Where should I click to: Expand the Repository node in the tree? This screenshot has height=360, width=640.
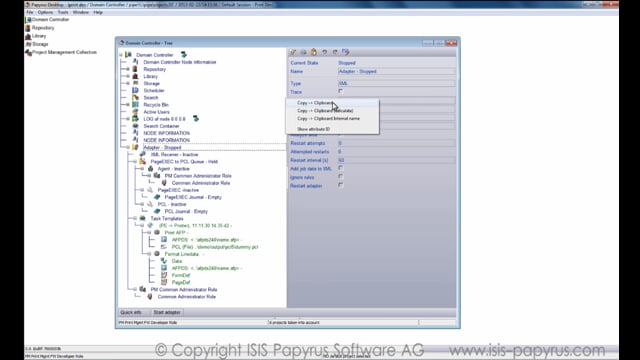[128, 69]
